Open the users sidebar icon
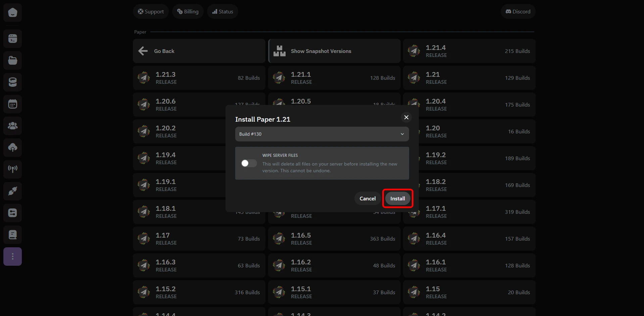The width and height of the screenshot is (644, 316). coord(13,126)
